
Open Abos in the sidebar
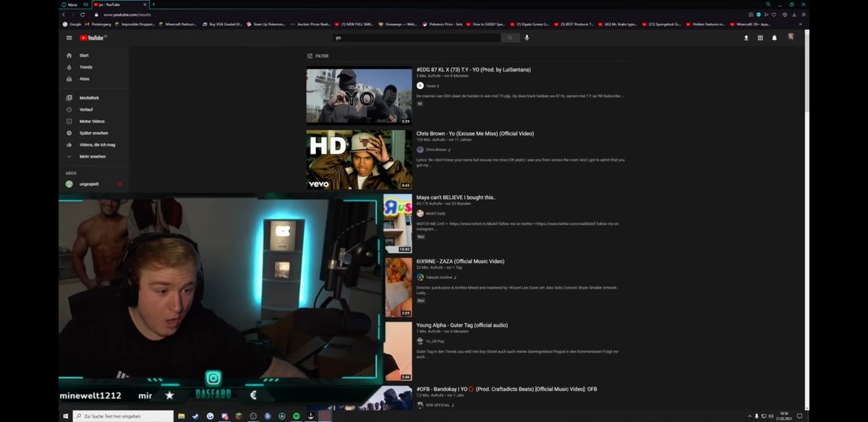pyautogui.click(x=94, y=79)
